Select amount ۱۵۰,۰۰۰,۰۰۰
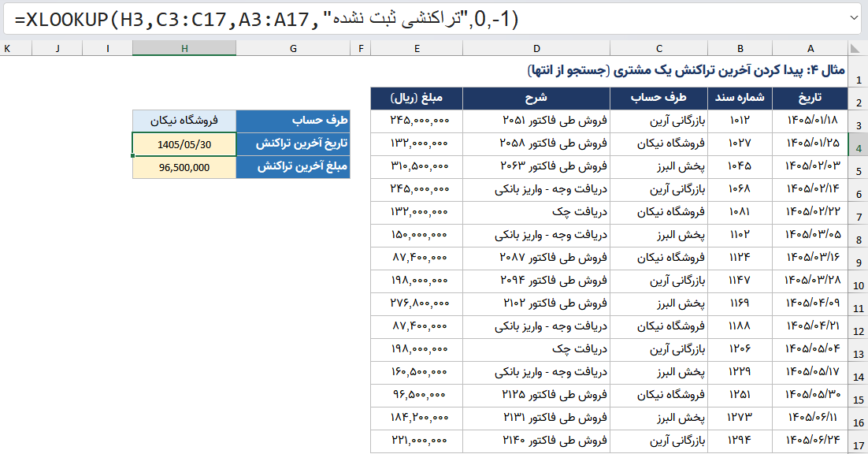The height and width of the screenshot is (454, 868). pos(417,236)
